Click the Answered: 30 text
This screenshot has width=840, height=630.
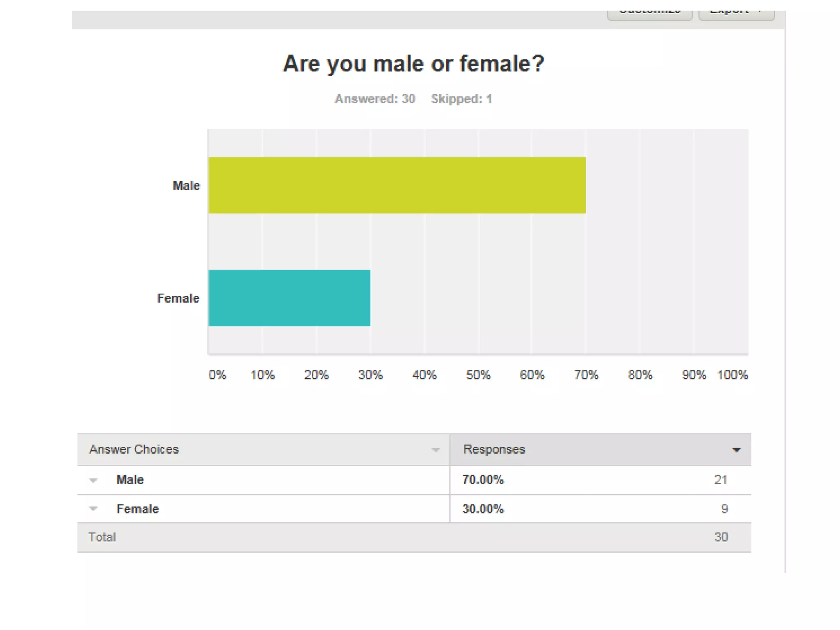click(375, 99)
